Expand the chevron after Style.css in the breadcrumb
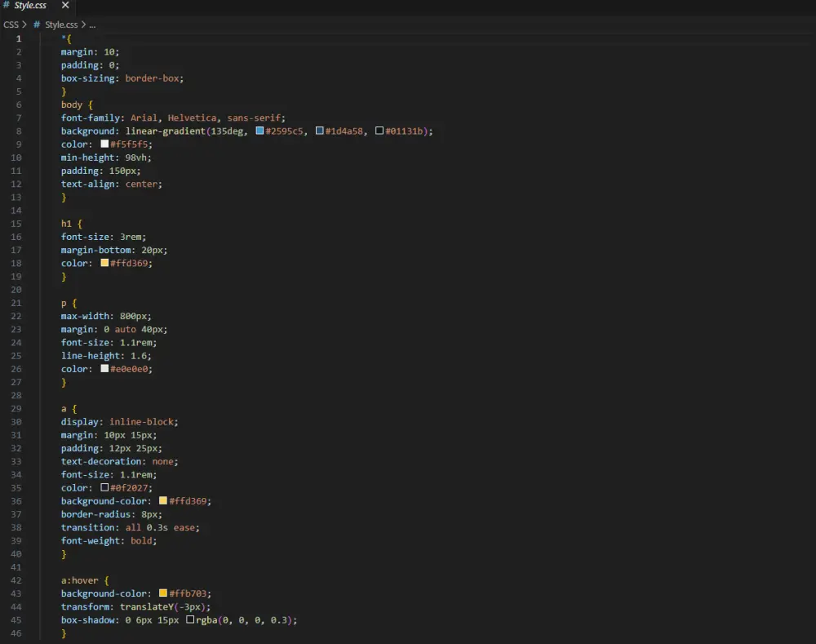The height and width of the screenshot is (644, 816). point(82,24)
